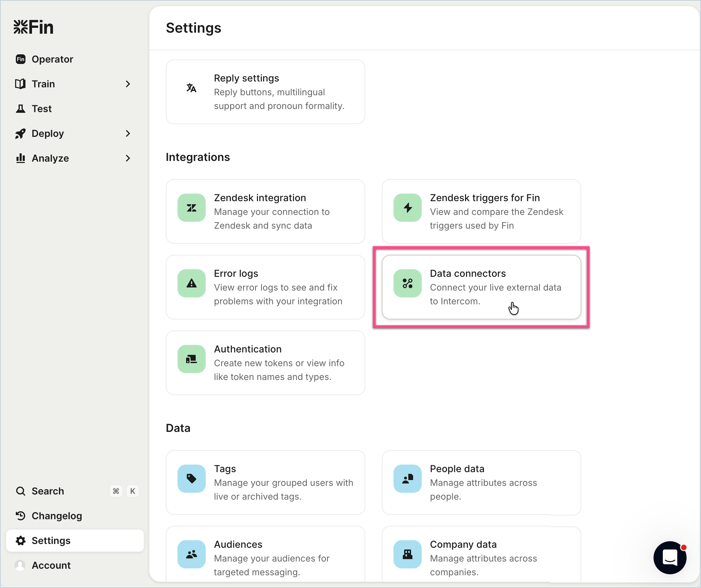Click the Changelog history icon
This screenshot has width=701, height=588.
click(21, 516)
